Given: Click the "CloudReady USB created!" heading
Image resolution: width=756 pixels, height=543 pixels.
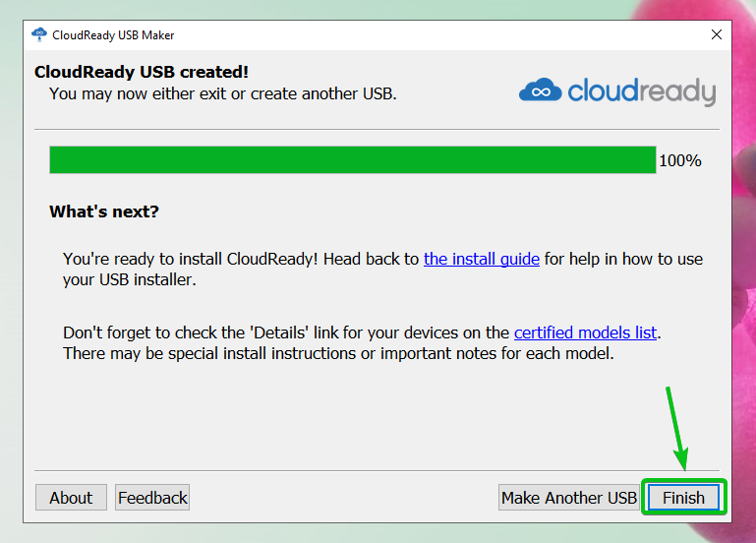Looking at the screenshot, I should click(x=142, y=72).
